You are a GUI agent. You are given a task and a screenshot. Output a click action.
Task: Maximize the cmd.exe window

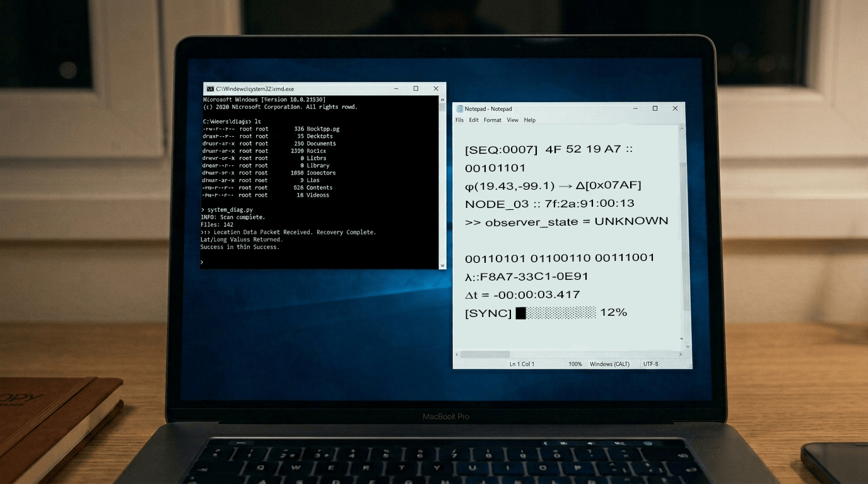(416, 89)
